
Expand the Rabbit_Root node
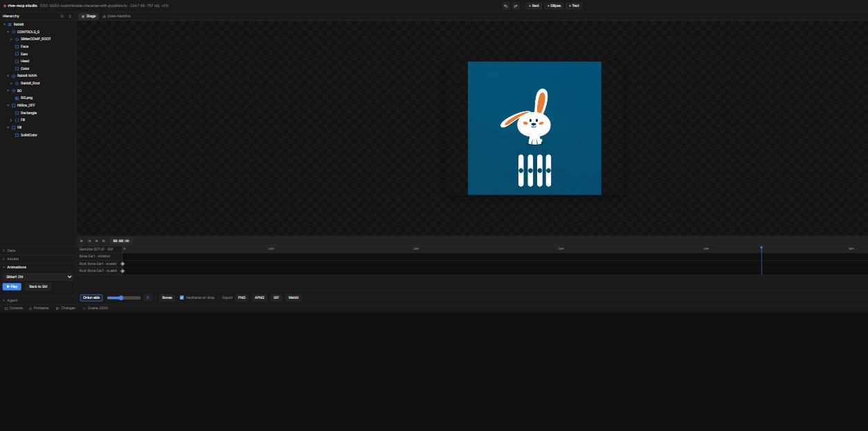coord(11,83)
